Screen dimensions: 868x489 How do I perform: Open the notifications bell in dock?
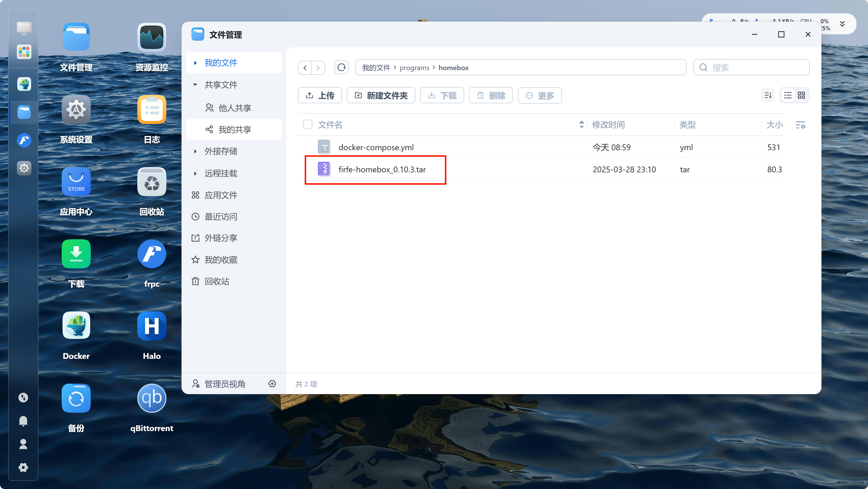[x=23, y=421]
